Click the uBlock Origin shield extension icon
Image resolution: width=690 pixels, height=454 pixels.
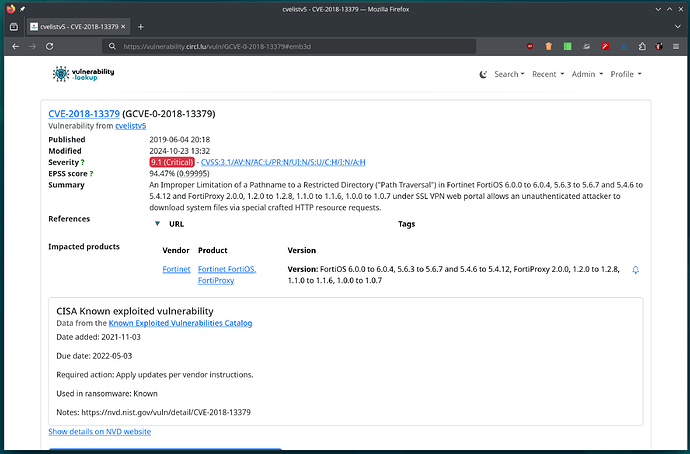pyautogui.click(x=530, y=46)
